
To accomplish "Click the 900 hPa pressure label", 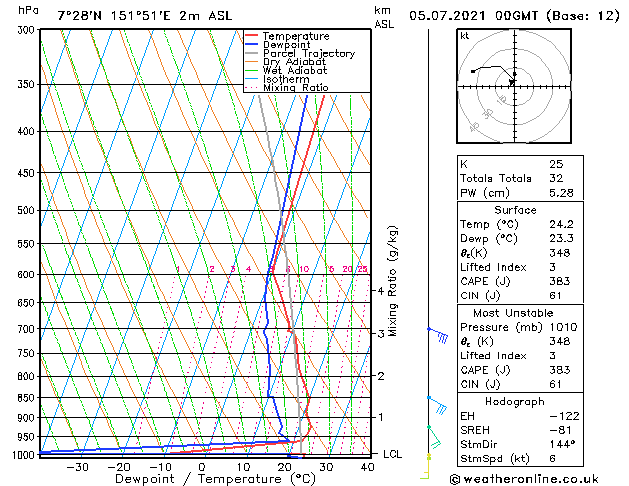I will [28, 418].
